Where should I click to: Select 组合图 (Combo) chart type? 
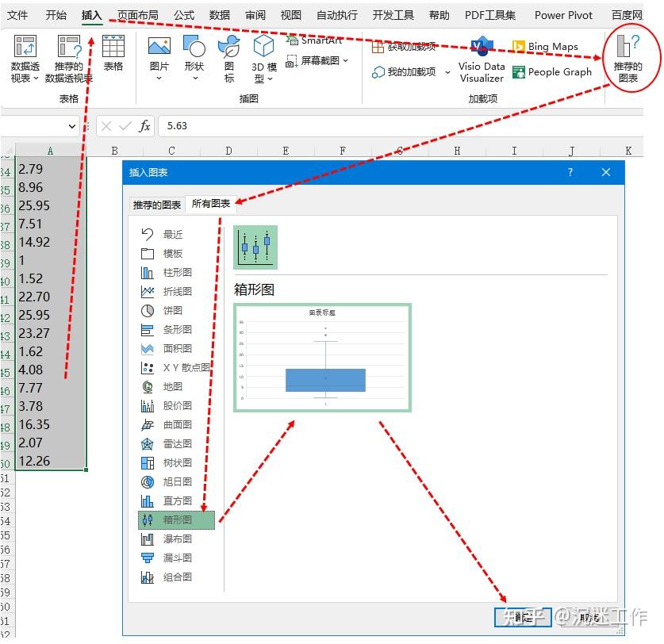point(177,577)
